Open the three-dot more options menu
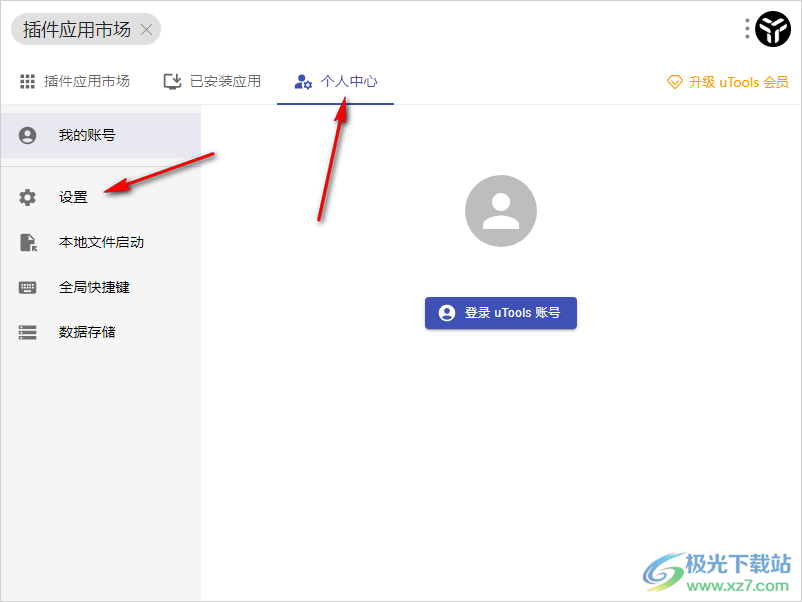This screenshot has width=802, height=602. click(747, 29)
